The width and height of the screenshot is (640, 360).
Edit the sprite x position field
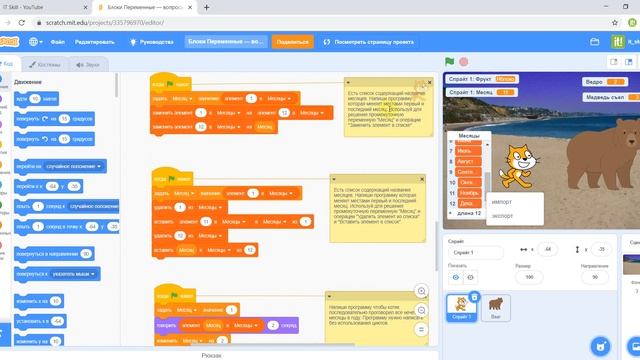point(547,249)
